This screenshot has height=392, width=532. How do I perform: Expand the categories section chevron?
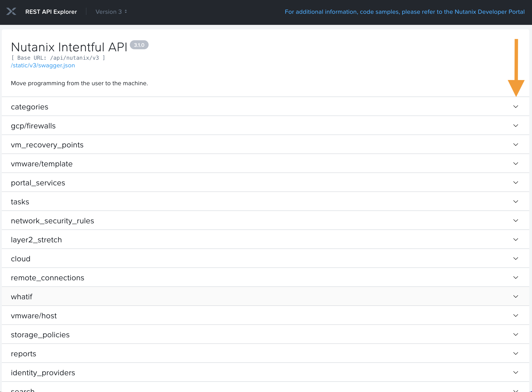515,107
